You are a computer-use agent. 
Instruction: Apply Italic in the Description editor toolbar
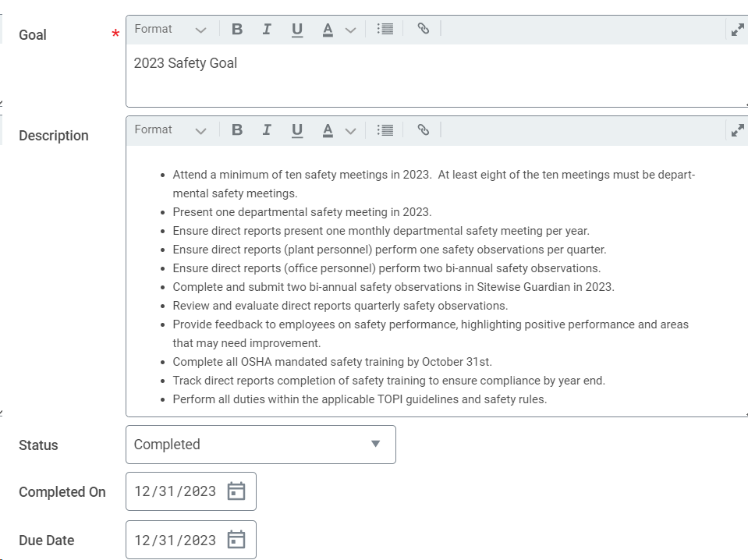267,129
